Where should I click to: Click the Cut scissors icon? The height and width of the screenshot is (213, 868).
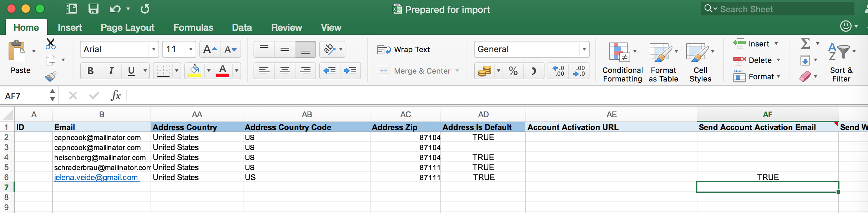(51, 44)
